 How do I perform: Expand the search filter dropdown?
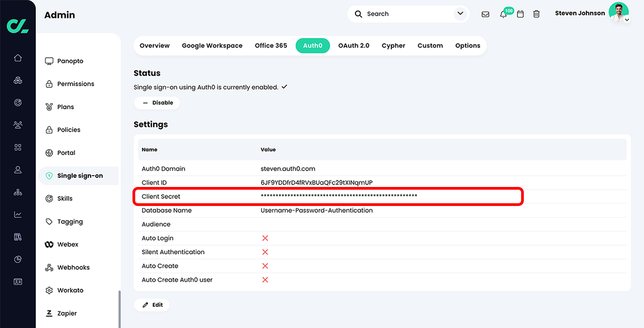pos(460,13)
